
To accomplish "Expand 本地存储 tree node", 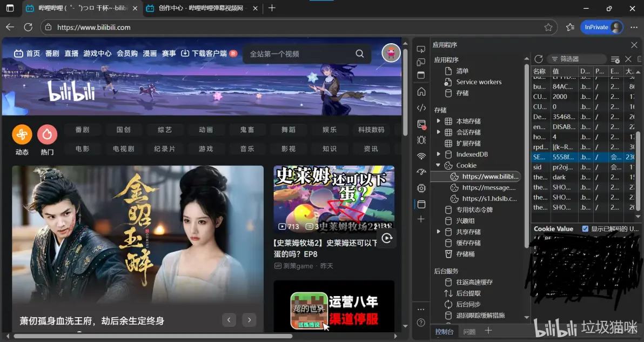I will [438, 121].
